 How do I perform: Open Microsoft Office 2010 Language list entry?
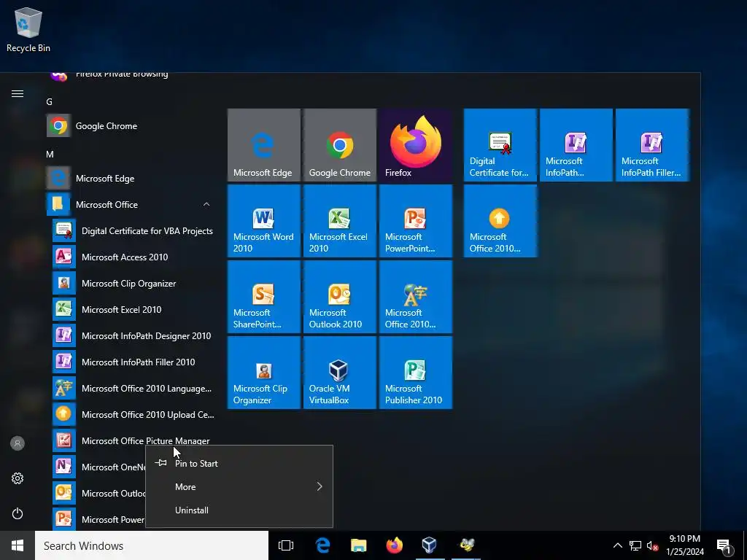(133, 389)
